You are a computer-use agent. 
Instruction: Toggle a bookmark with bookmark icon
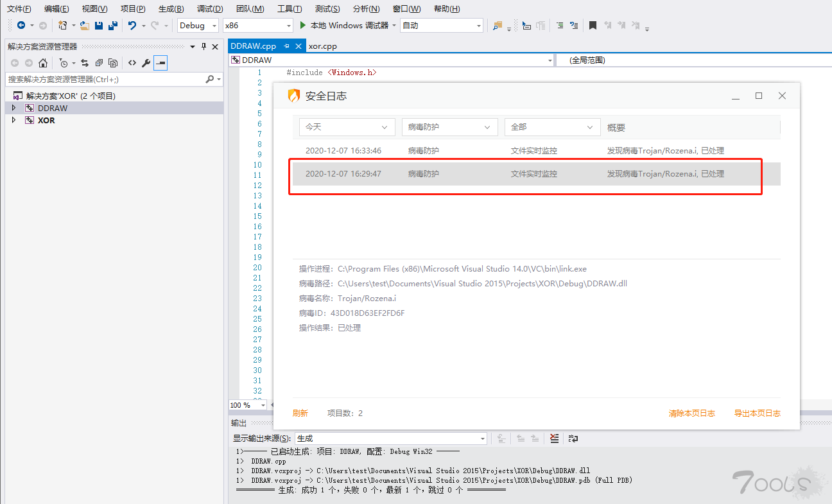pyautogui.click(x=593, y=26)
